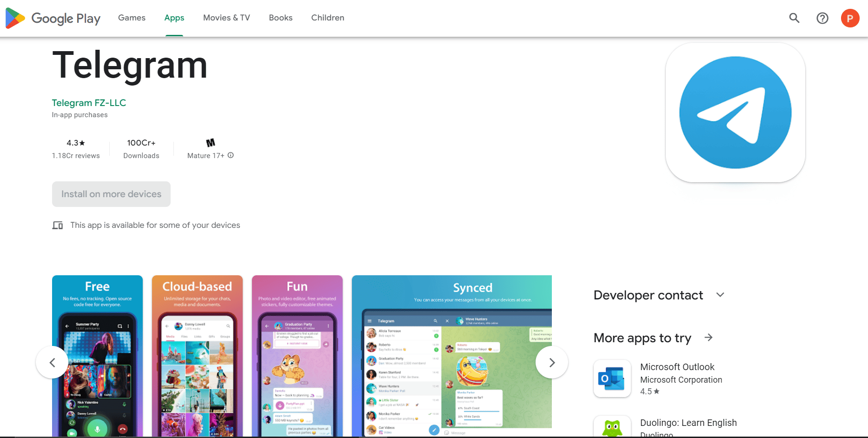Click the More apps to try heading
The height and width of the screenshot is (438, 868).
click(x=643, y=338)
